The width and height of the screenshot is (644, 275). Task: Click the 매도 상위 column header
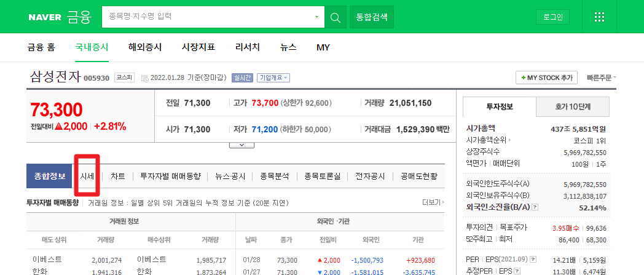pos(54,240)
